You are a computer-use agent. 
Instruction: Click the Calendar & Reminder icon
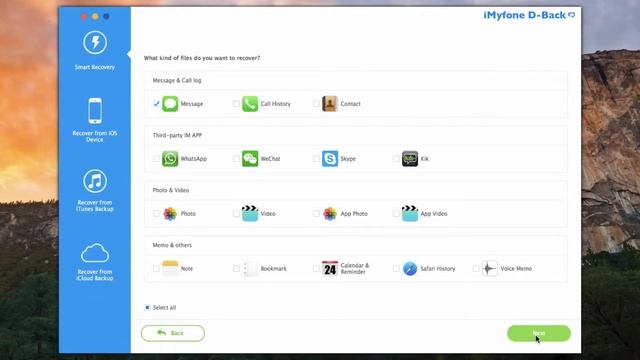click(330, 269)
